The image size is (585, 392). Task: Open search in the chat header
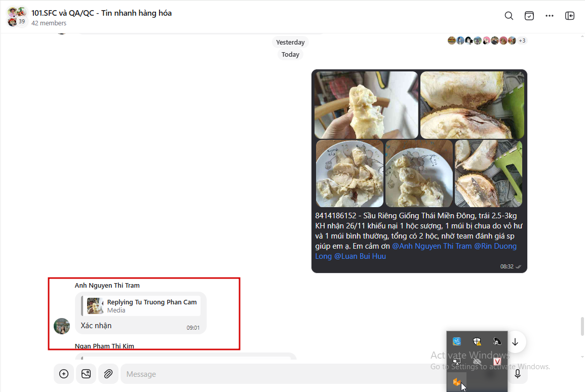pos(509,16)
